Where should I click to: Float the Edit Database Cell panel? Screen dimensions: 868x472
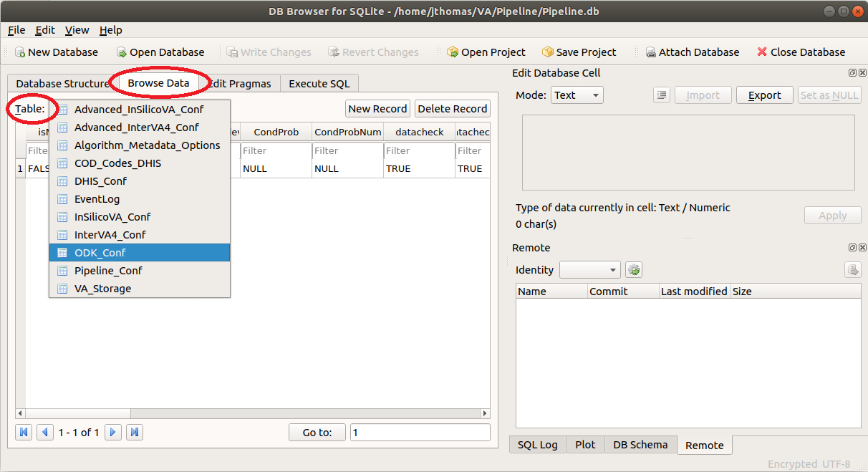pos(852,73)
